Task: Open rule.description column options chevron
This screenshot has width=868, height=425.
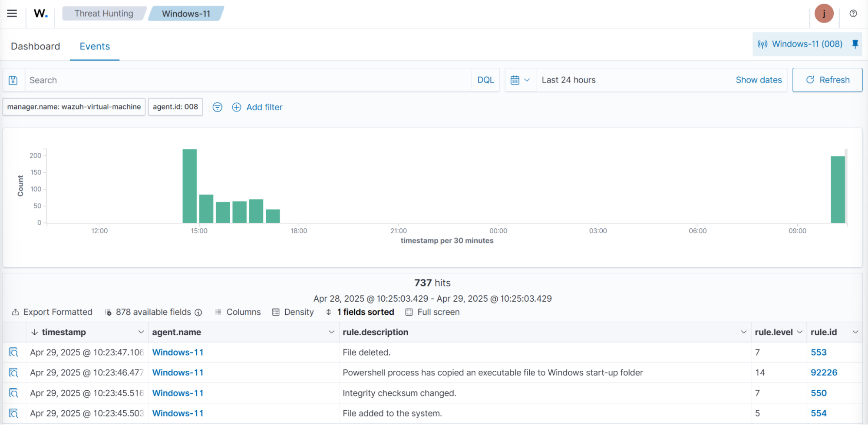Action: [743, 332]
